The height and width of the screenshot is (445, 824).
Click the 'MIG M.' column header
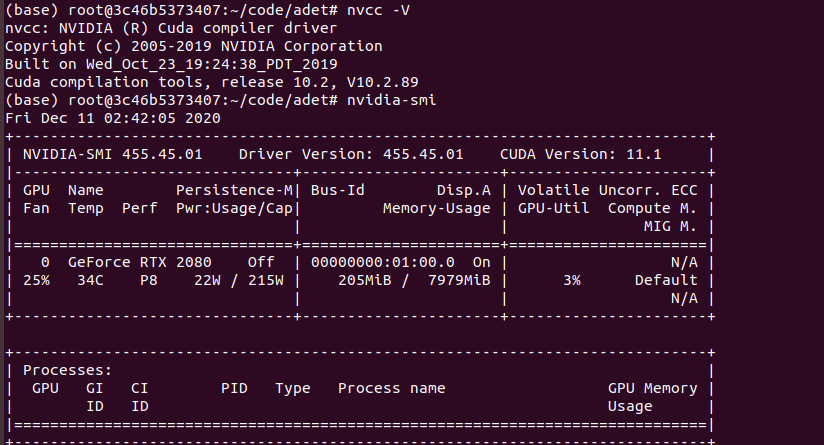coord(670,226)
